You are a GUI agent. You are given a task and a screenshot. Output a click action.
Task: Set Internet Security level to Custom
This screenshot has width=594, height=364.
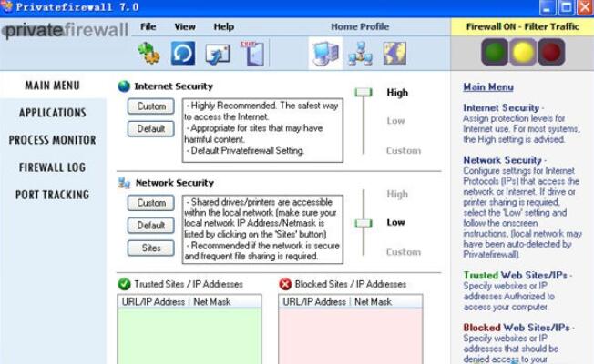pos(404,150)
